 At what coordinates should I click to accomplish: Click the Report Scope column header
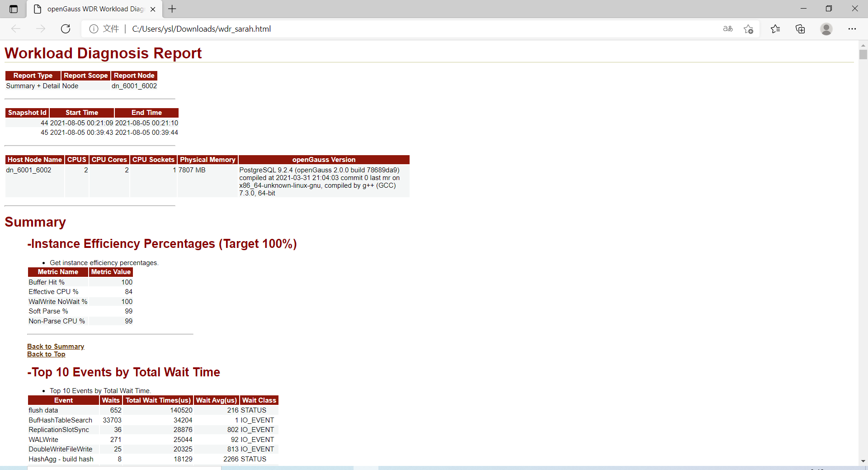pyautogui.click(x=86, y=76)
